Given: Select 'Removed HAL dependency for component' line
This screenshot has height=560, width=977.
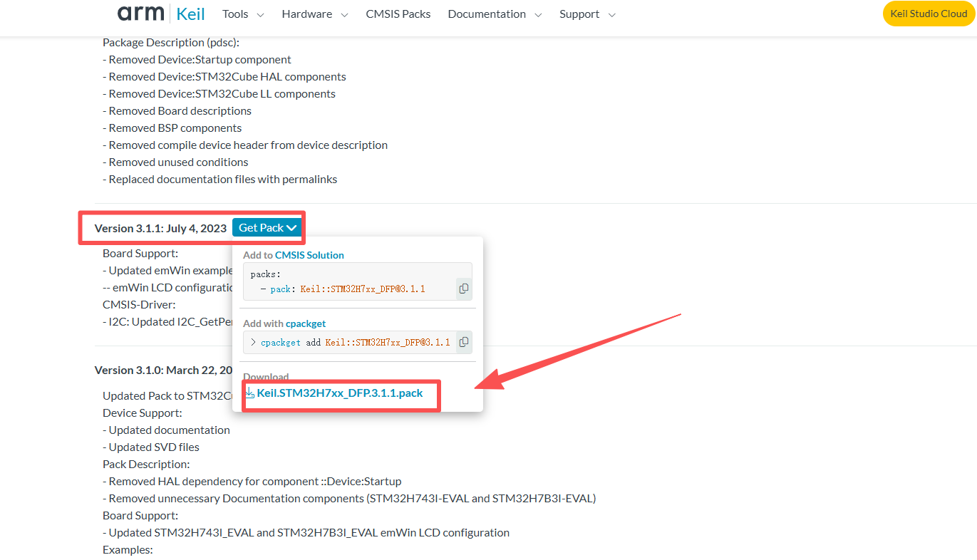Looking at the screenshot, I should click(x=252, y=482).
